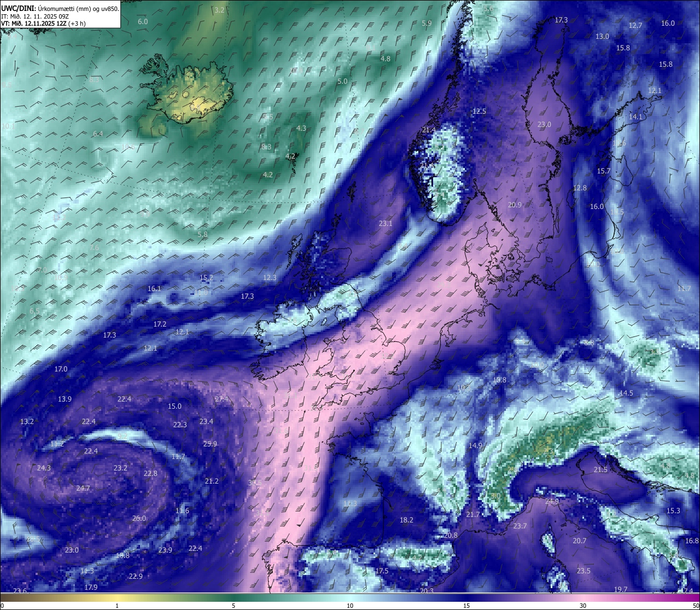
Task: Click the 23.5 value label
Action: point(584,571)
